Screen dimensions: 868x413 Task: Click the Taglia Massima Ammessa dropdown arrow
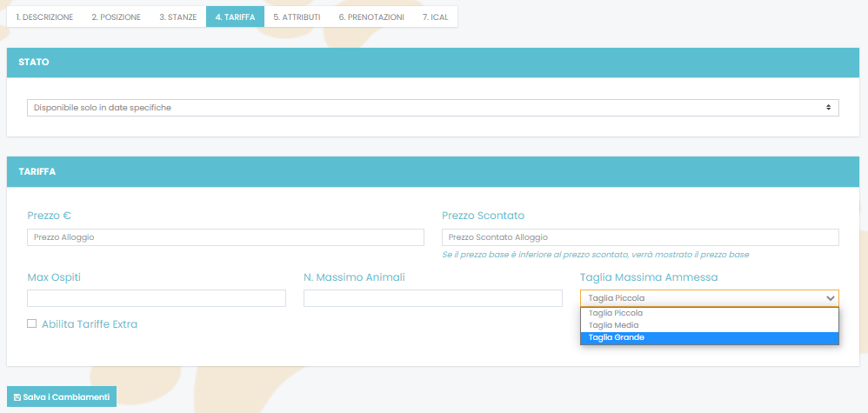click(x=830, y=298)
